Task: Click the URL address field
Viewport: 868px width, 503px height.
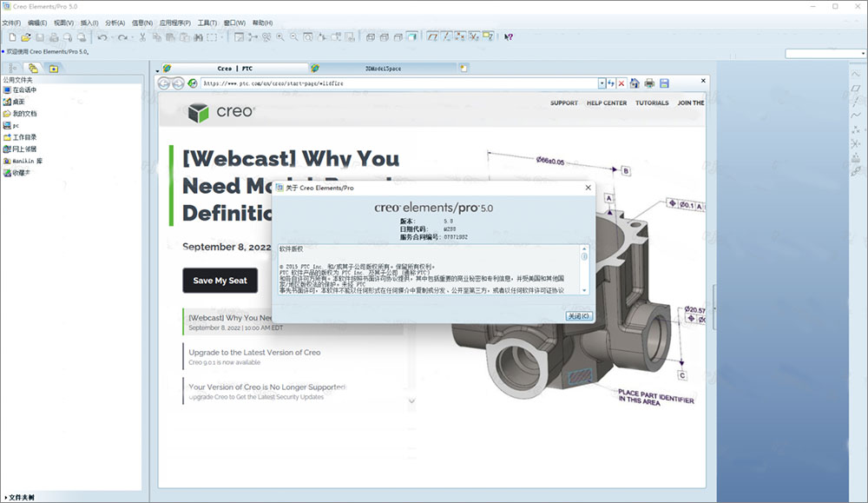Action: coord(399,83)
